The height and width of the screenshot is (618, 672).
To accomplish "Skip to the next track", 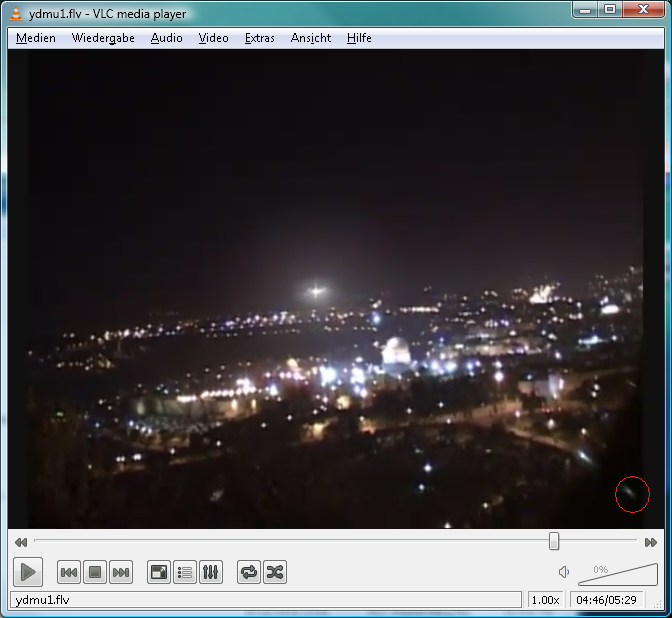I will coord(121,572).
